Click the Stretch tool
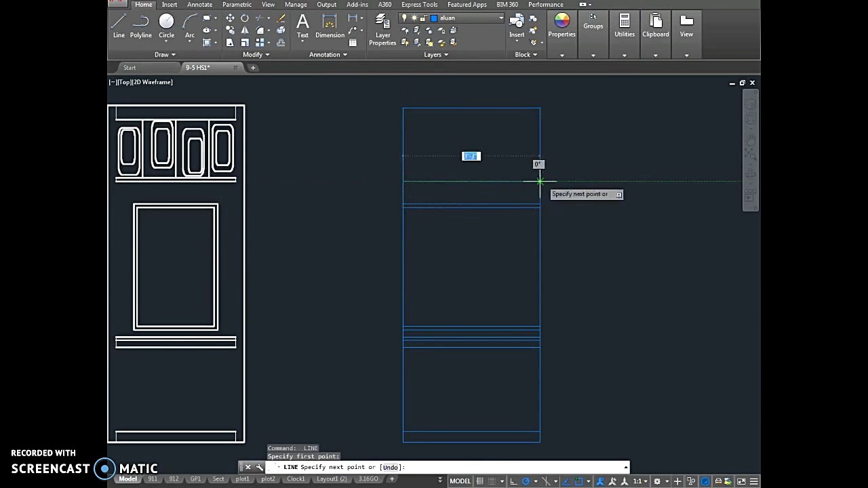 tap(231, 43)
